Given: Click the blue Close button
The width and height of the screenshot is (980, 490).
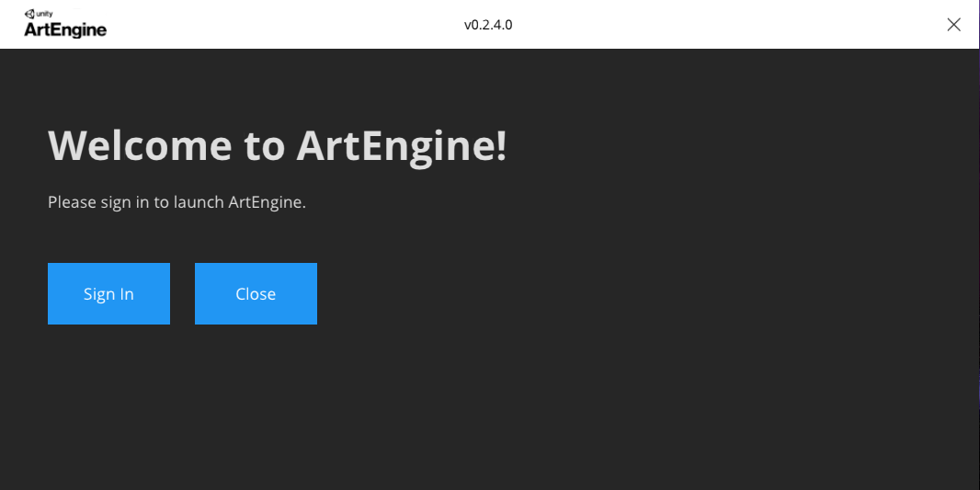Looking at the screenshot, I should [256, 294].
